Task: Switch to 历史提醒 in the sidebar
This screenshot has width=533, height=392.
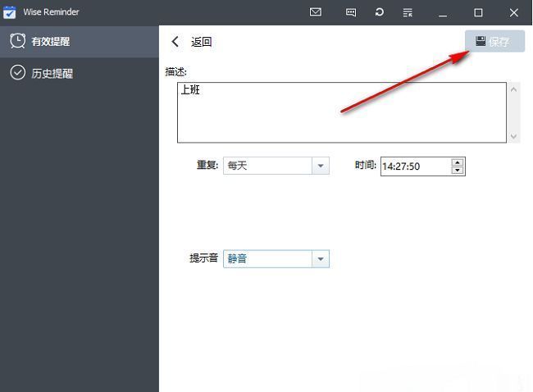Action: pos(52,73)
